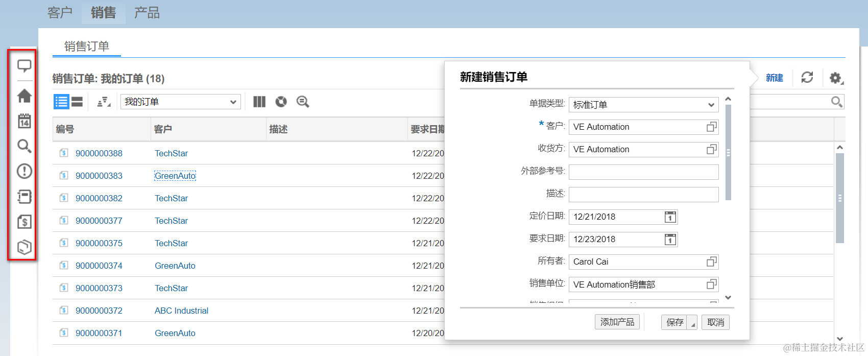Viewport: 868px width, 356px height.
Task: Click main table vertical scrollbar thumb
Action: pos(839,198)
